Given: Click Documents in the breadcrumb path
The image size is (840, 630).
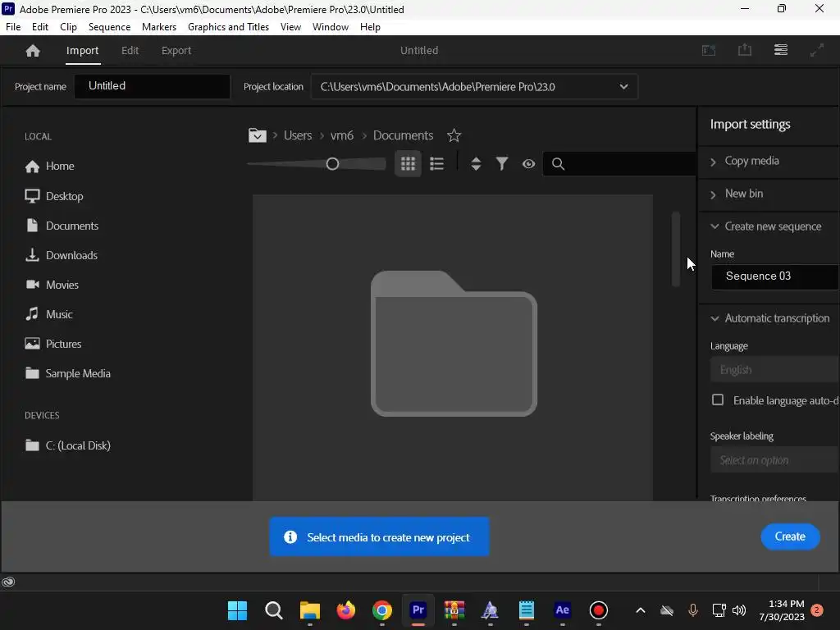Looking at the screenshot, I should coord(403,135).
